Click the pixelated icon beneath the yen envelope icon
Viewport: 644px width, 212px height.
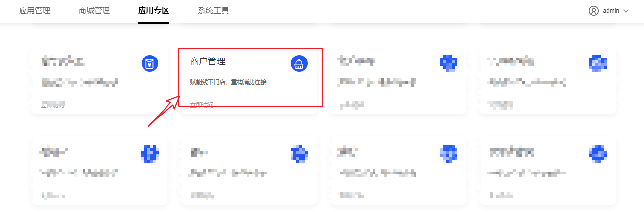click(x=150, y=154)
